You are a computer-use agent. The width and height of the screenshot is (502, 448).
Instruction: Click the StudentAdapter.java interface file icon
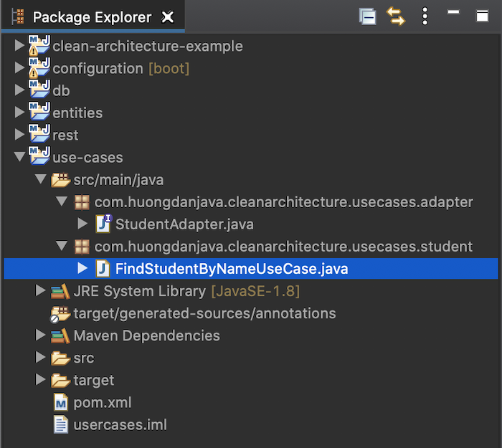tap(103, 224)
